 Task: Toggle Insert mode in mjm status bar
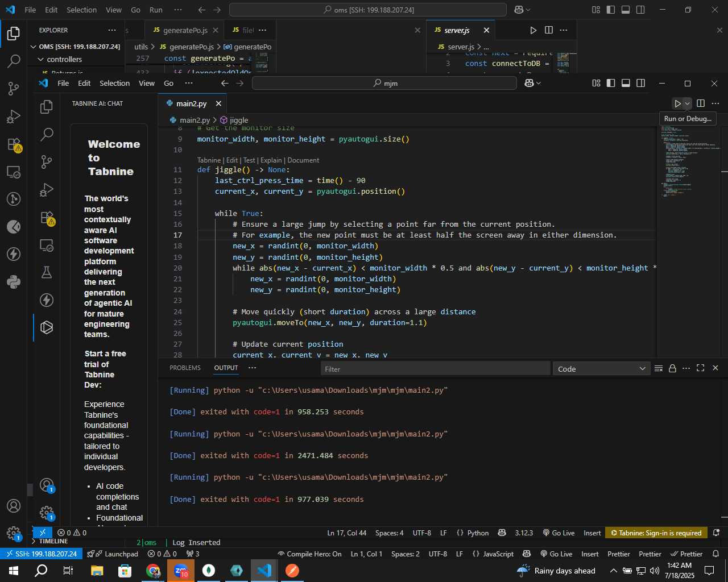(592, 533)
